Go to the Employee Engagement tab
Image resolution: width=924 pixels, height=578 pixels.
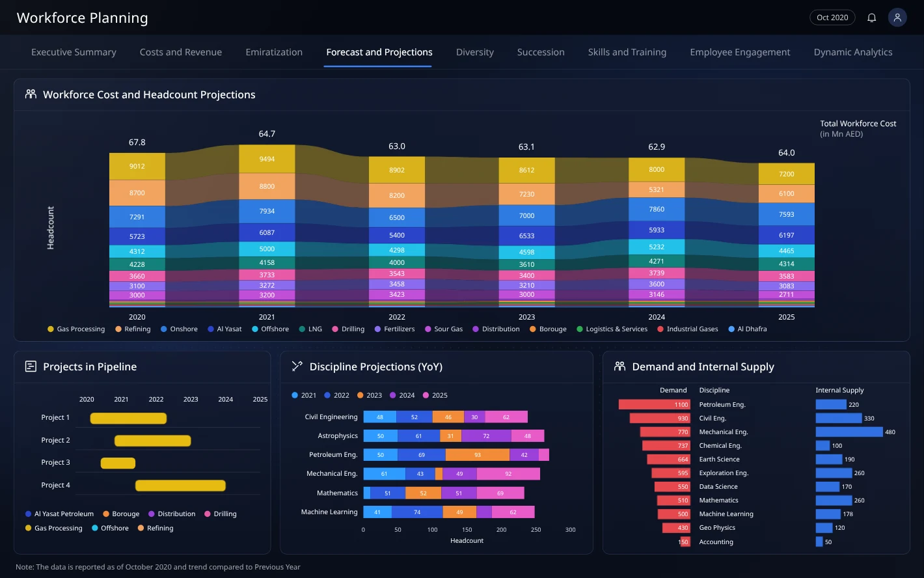click(x=740, y=52)
